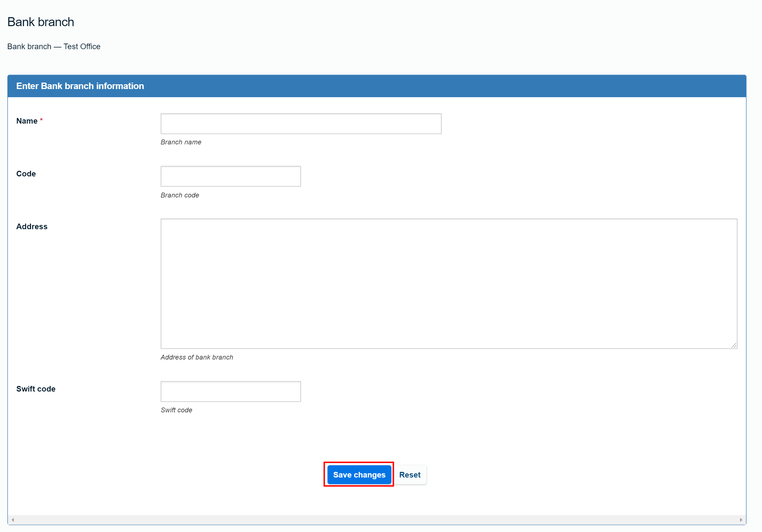Save changes to the bank branch
This screenshot has height=532, width=762.
pyautogui.click(x=359, y=475)
